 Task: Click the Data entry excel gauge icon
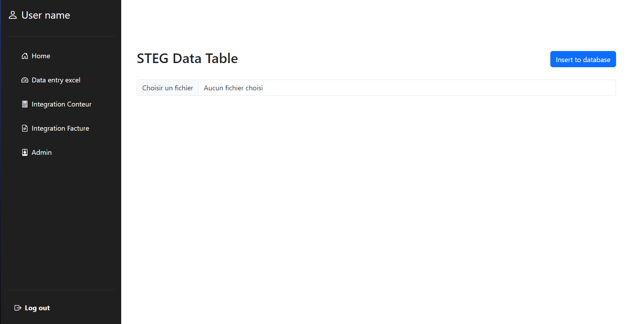click(25, 80)
